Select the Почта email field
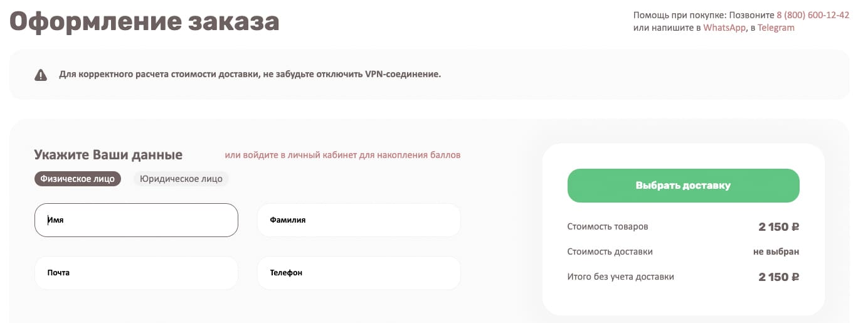The image size is (868, 323). [x=136, y=273]
